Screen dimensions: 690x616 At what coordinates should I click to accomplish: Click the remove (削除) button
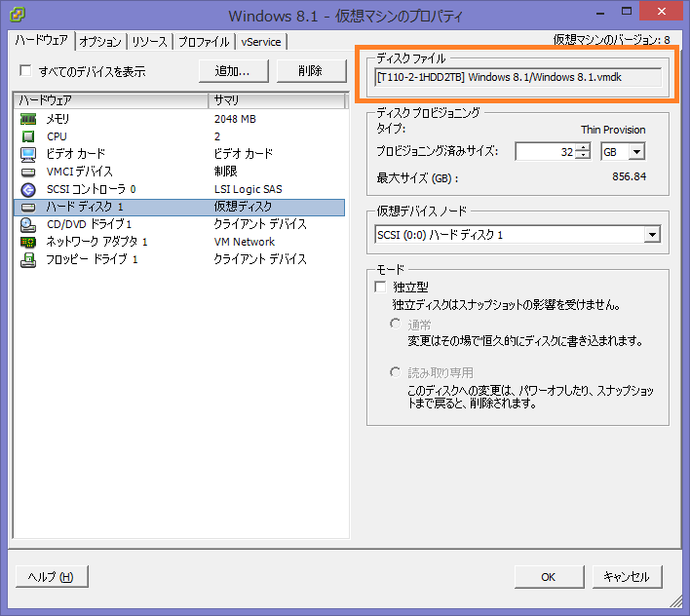[311, 71]
